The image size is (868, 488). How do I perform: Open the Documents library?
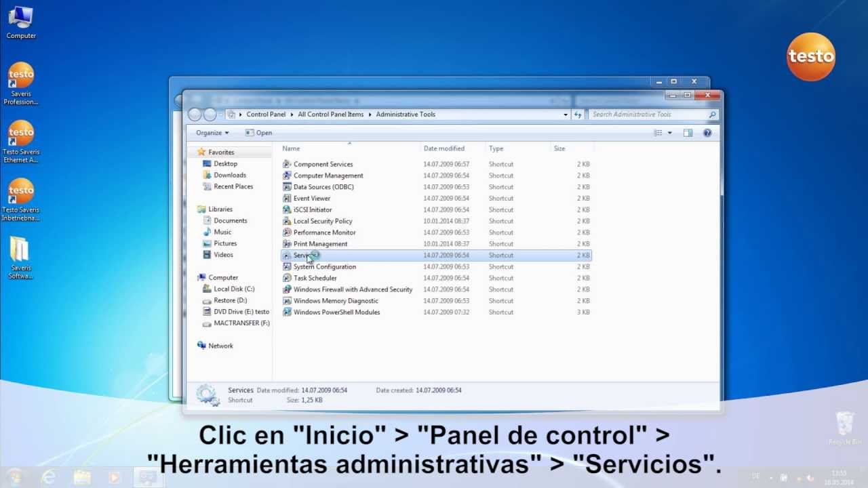pyautogui.click(x=231, y=221)
